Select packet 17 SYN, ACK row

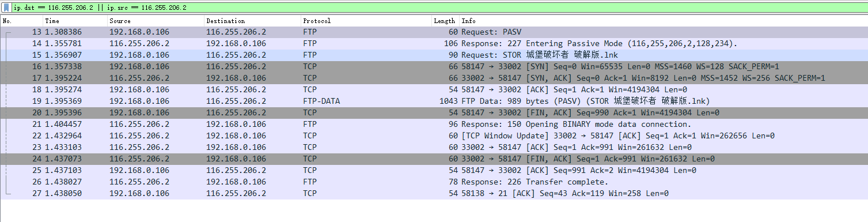coord(434,78)
